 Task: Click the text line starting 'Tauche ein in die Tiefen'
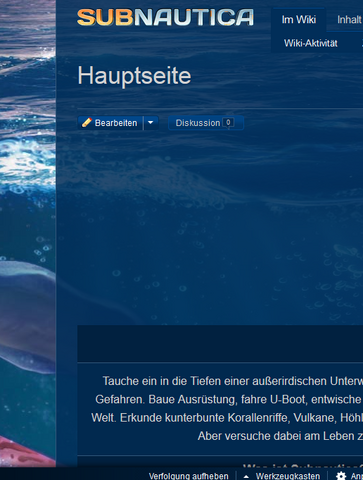[233, 381]
